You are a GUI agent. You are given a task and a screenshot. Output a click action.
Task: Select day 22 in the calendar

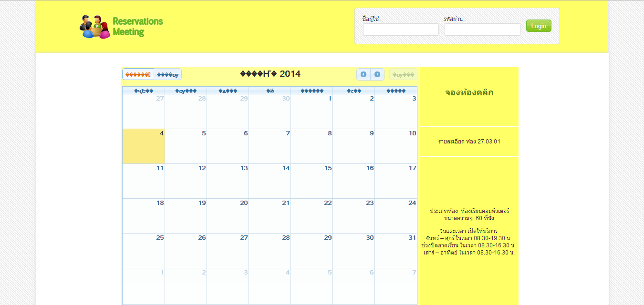point(312,216)
